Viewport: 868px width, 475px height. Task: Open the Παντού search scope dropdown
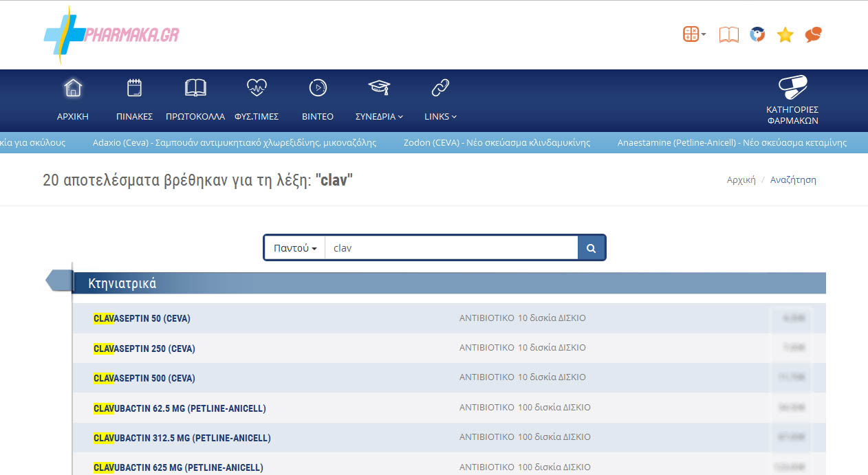click(295, 248)
